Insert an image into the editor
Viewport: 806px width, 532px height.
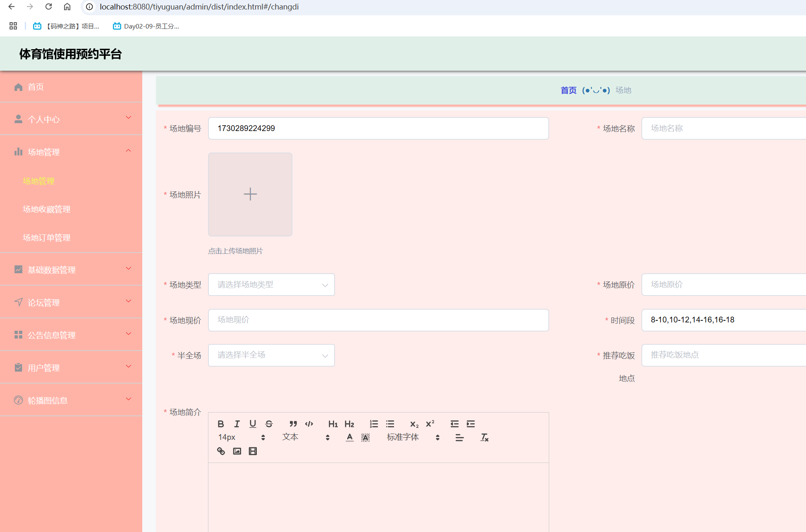point(237,451)
